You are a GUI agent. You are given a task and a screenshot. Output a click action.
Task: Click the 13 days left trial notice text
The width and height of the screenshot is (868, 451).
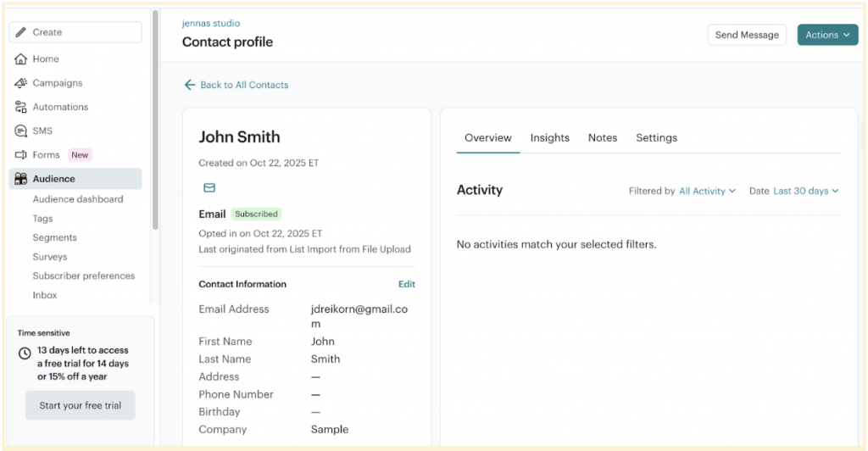(83, 364)
